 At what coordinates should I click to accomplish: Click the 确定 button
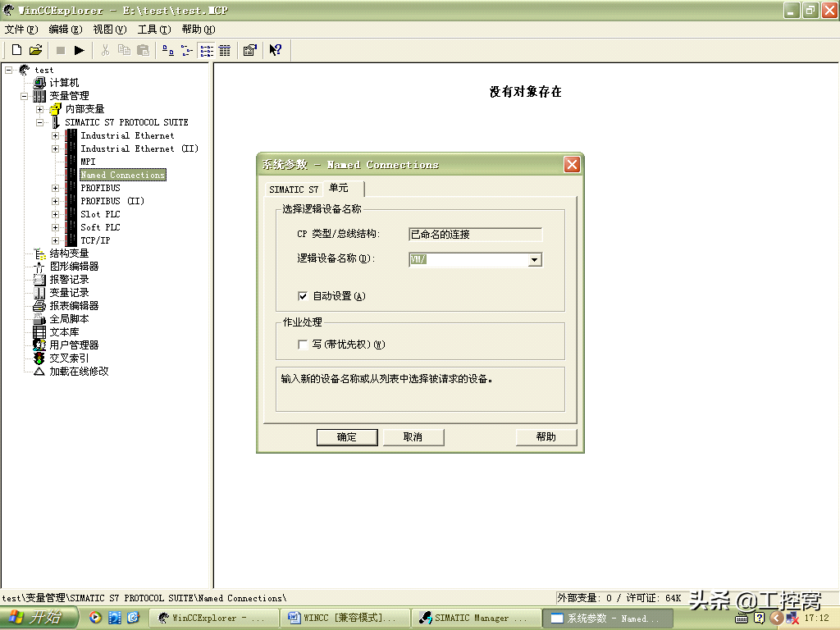[x=346, y=437]
